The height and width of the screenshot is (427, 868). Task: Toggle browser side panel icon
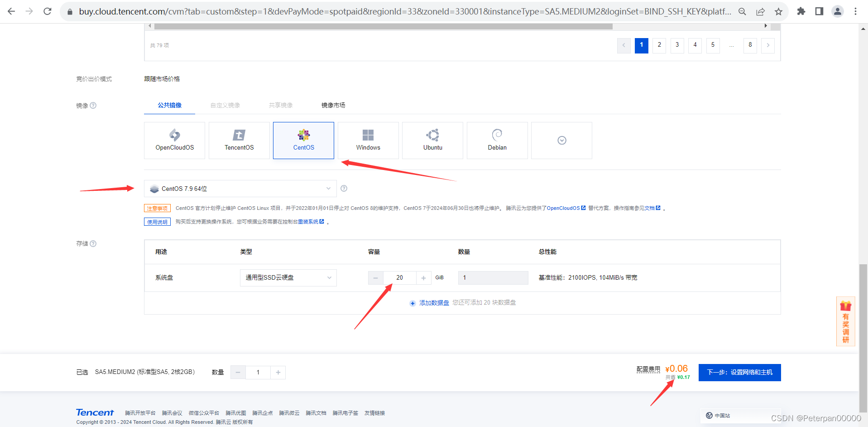819,11
